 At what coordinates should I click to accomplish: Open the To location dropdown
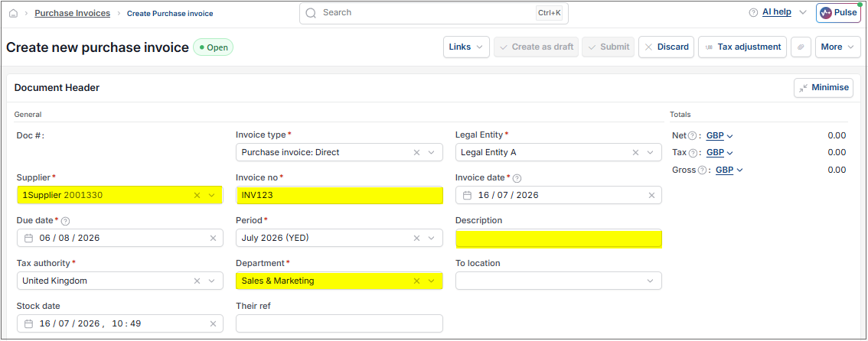click(651, 281)
